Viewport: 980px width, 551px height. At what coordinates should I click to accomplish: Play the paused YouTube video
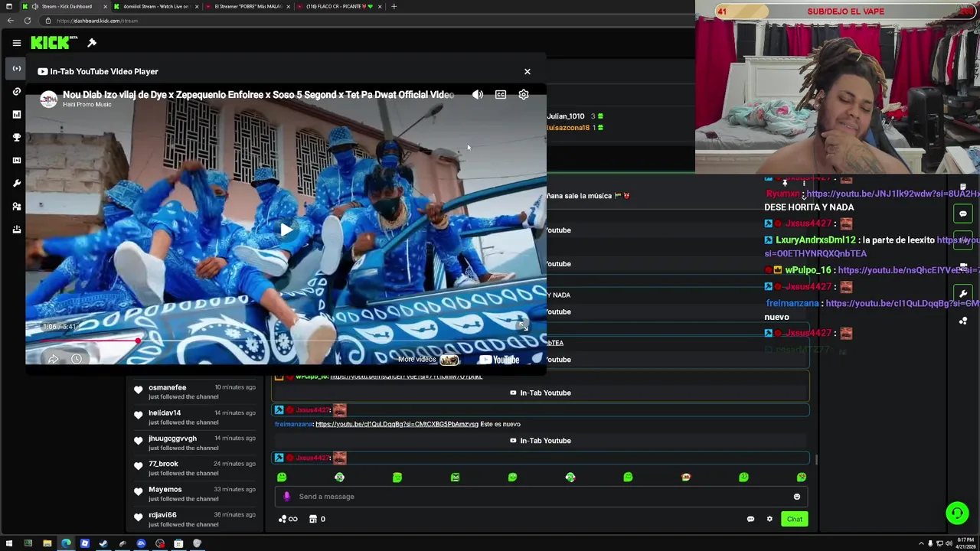(286, 230)
